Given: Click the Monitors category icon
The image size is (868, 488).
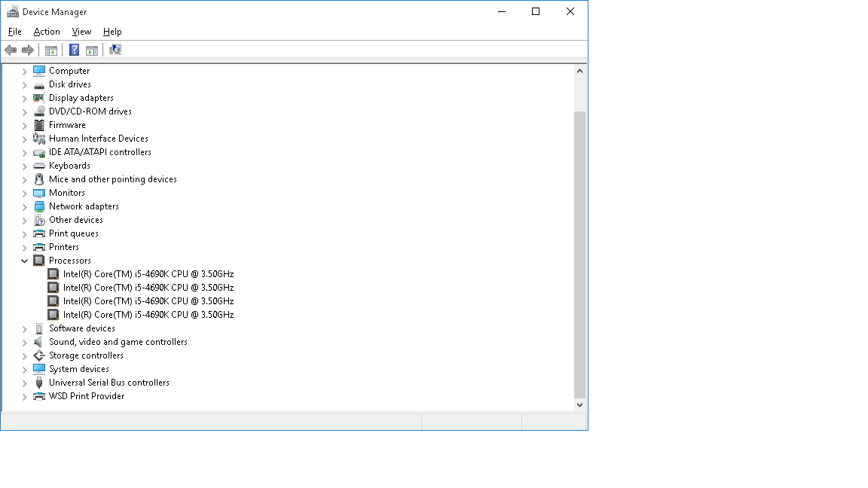Looking at the screenshot, I should (38, 193).
